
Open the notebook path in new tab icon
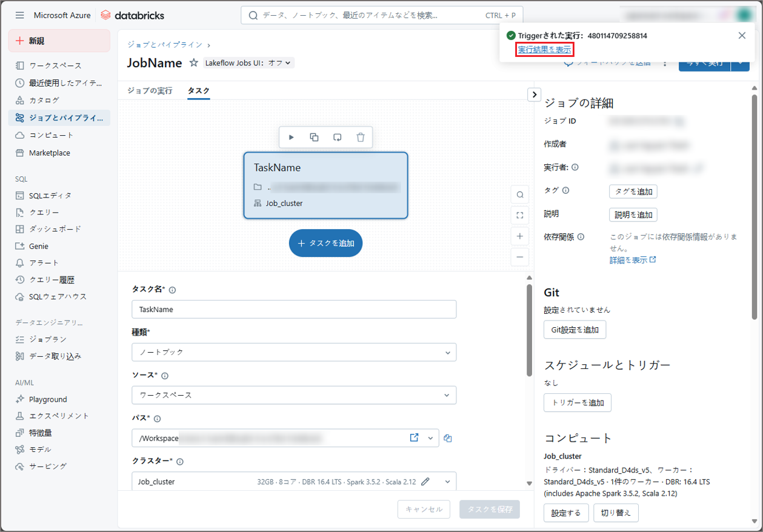tap(415, 438)
